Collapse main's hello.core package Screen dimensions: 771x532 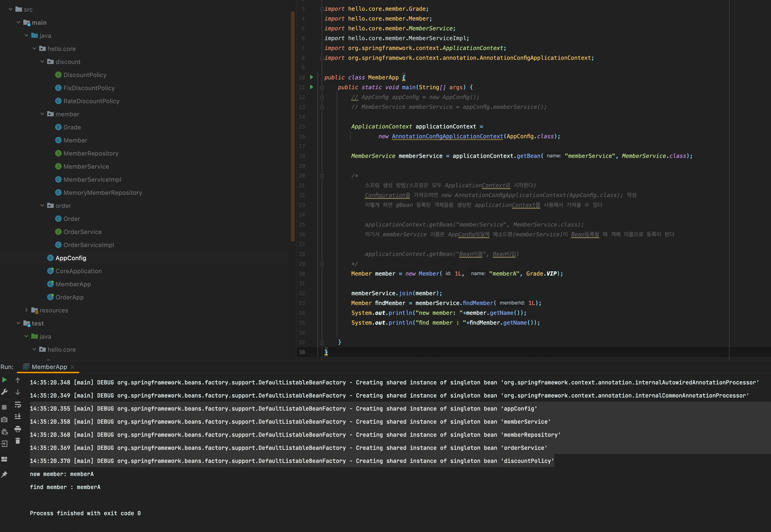[x=34, y=48]
